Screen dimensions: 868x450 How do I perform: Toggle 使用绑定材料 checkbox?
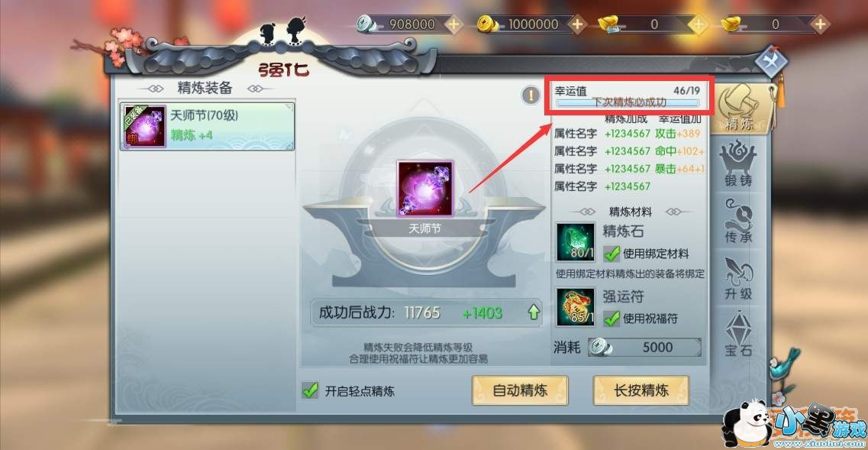611,254
